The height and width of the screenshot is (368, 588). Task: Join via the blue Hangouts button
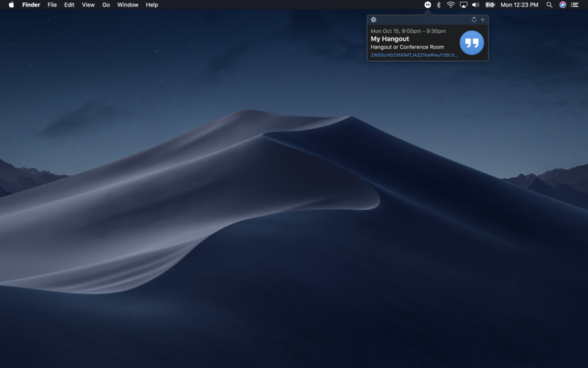coord(472,43)
